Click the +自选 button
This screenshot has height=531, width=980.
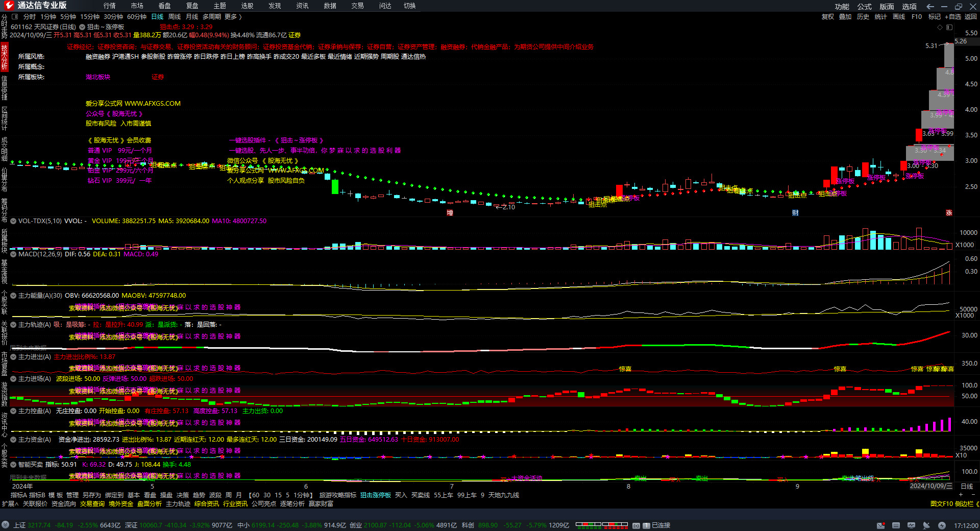(x=952, y=17)
